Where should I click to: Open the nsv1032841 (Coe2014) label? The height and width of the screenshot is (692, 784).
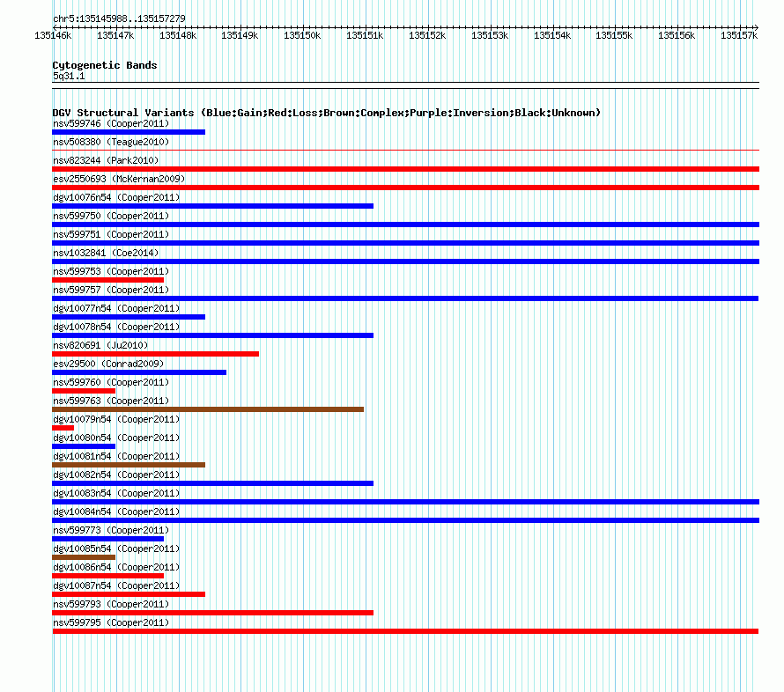point(106,253)
